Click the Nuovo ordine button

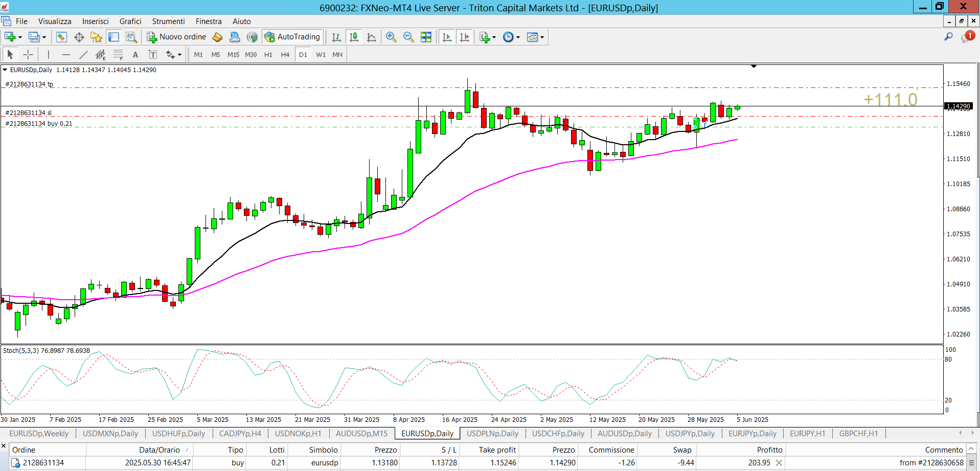177,37
